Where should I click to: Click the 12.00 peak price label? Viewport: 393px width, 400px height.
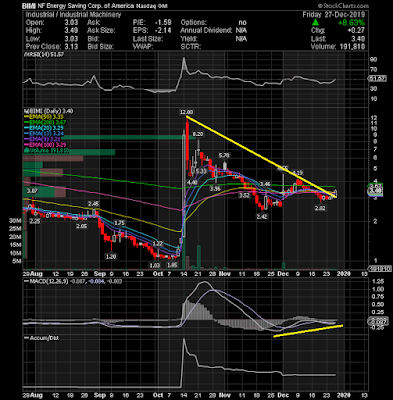[187, 112]
